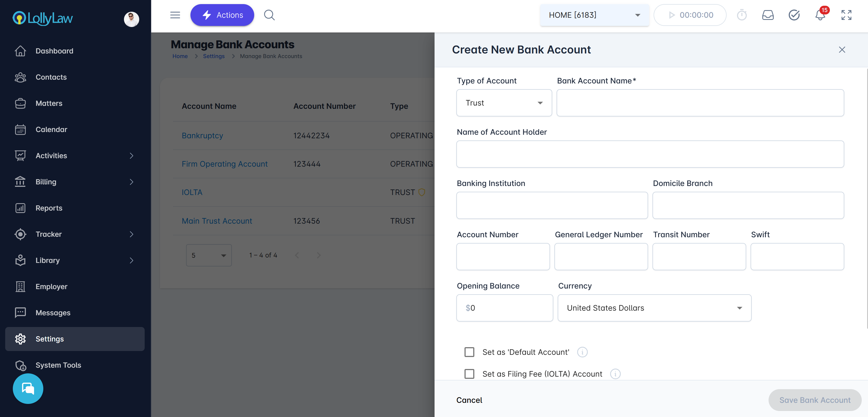Open System Tools in the sidebar
Screen dimensions: 868x417
click(x=75, y=365)
